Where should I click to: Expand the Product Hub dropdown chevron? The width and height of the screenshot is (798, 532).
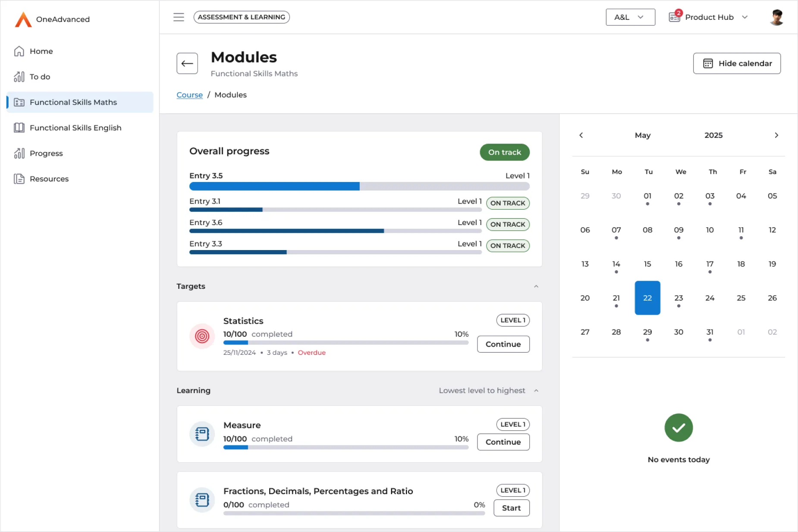click(x=745, y=17)
